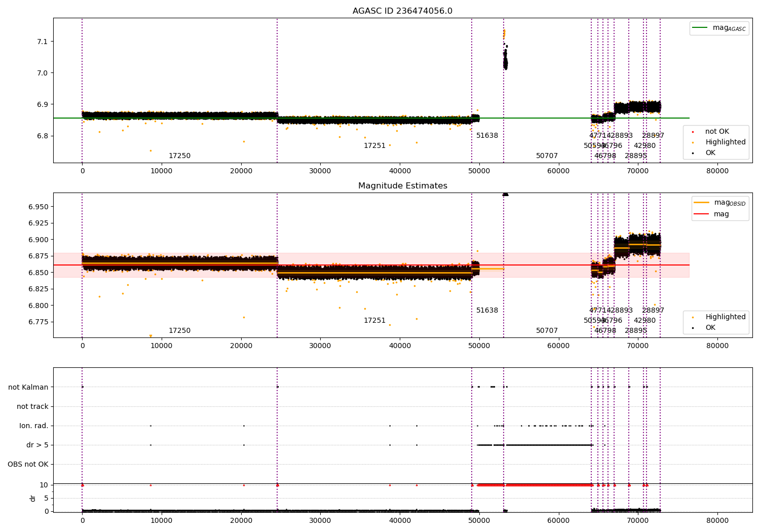Click obsid label 17251 in top plot
The image size is (760, 532).
click(x=374, y=146)
